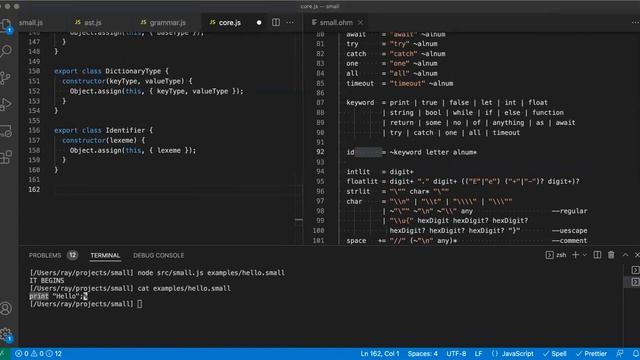
Task: Open the Accounts menu in activity bar
Action: (x=6, y=309)
